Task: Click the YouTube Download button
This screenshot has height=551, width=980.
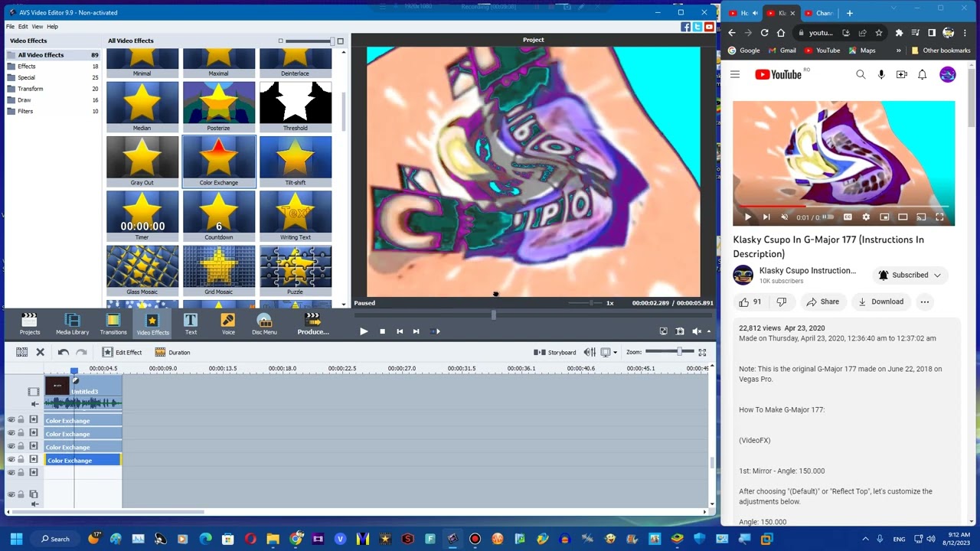Action: point(880,302)
